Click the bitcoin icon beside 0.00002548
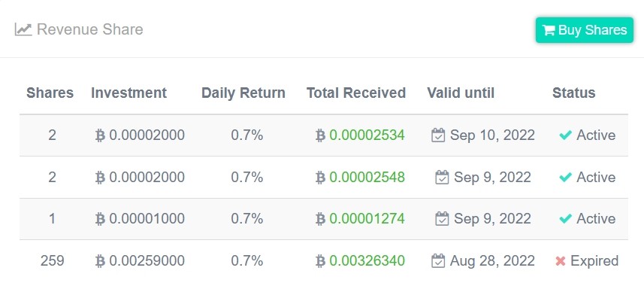Viewport: 644px width, 298px height. coord(320,178)
